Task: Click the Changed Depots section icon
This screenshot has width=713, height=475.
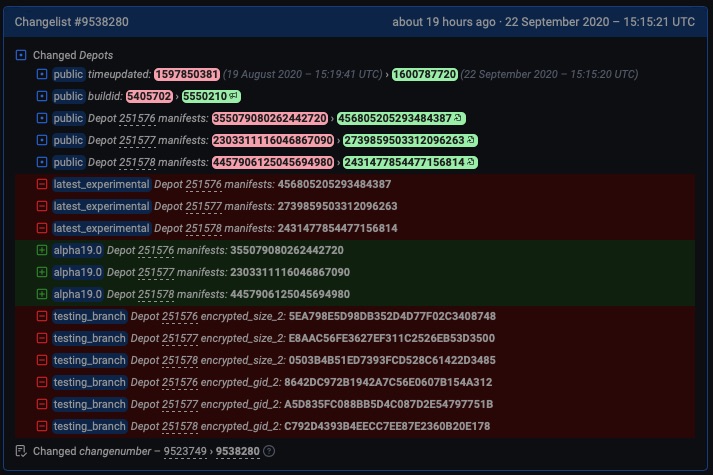Action: (21, 55)
